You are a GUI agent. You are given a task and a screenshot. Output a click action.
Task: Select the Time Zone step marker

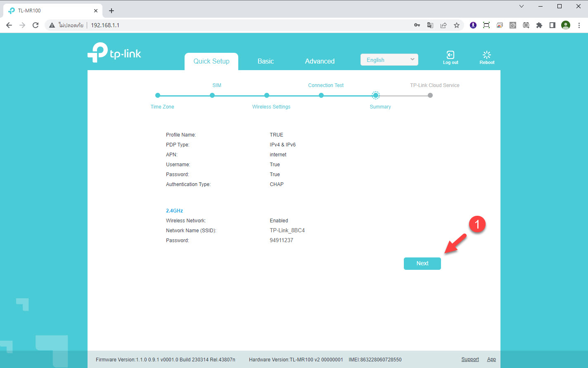[x=158, y=95]
